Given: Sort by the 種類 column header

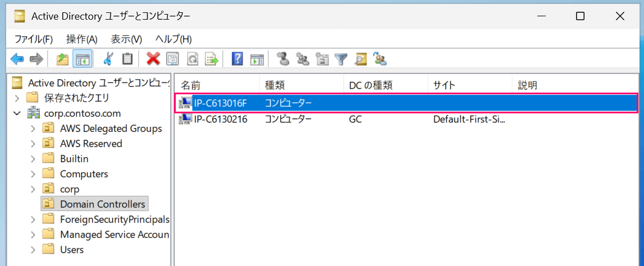Looking at the screenshot, I should click(x=302, y=85).
